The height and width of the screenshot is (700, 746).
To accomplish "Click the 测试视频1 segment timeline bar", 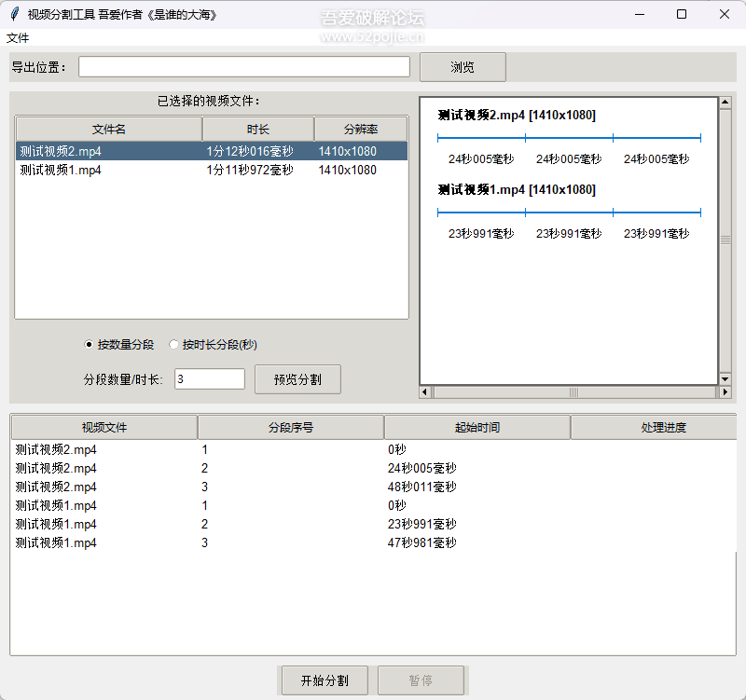I will (569, 213).
